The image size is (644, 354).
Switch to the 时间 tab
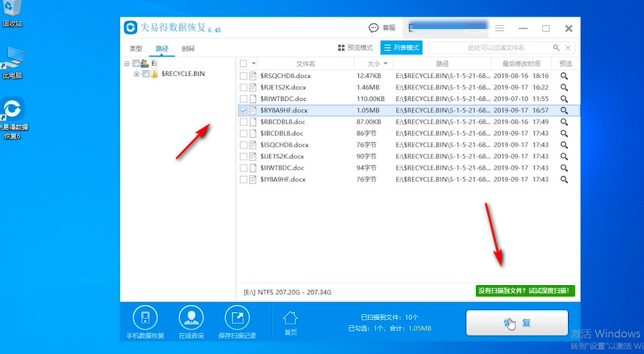pyautogui.click(x=188, y=48)
